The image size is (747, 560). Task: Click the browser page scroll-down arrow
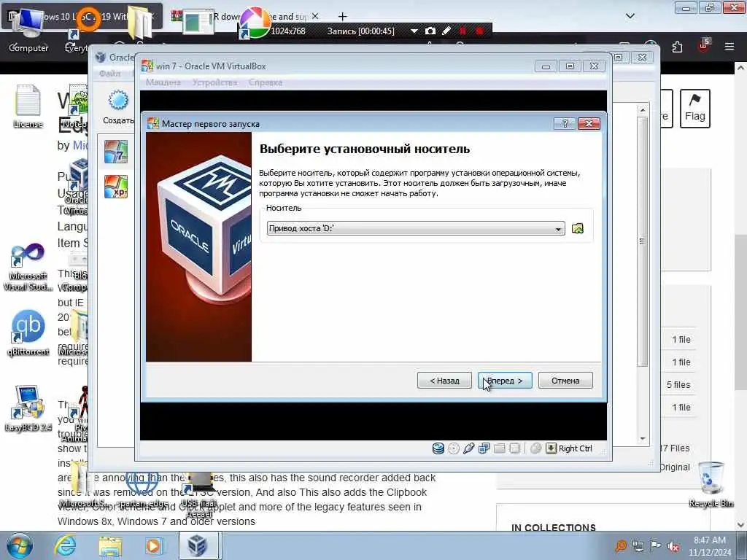(x=741, y=525)
